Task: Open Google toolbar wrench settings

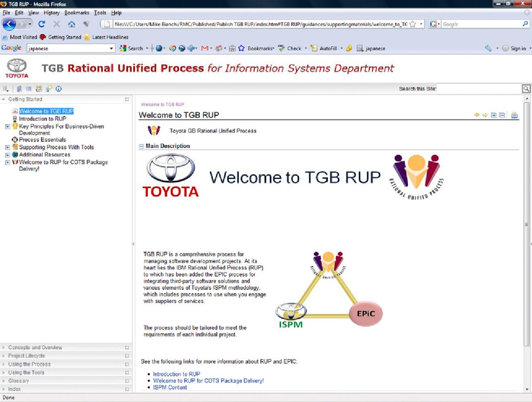Action: point(488,48)
